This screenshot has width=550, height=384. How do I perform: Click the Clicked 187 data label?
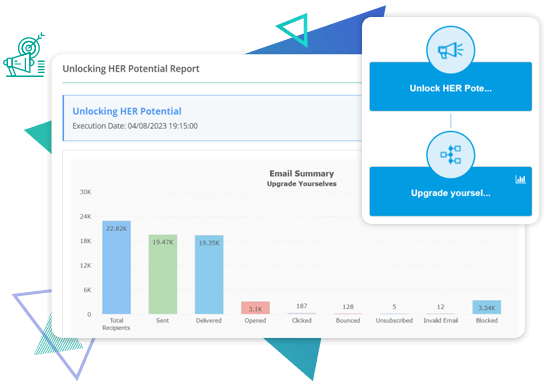point(302,306)
